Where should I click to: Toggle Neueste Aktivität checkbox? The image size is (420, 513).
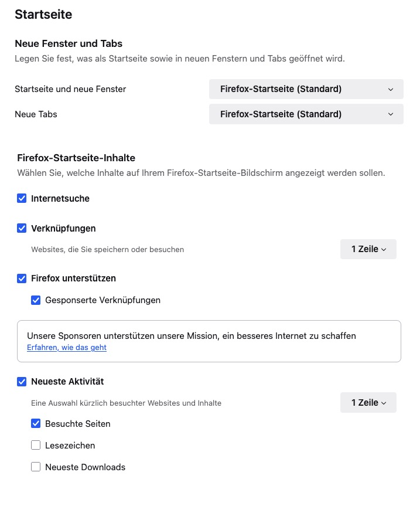(x=22, y=382)
